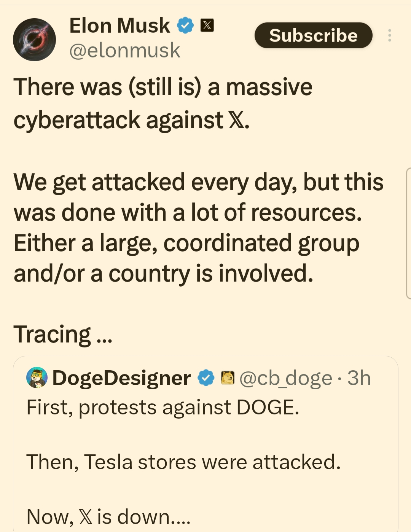The height and width of the screenshot is (532, 411).
Task: Visit the @cb_doge handle
Action: click(285, 378)
